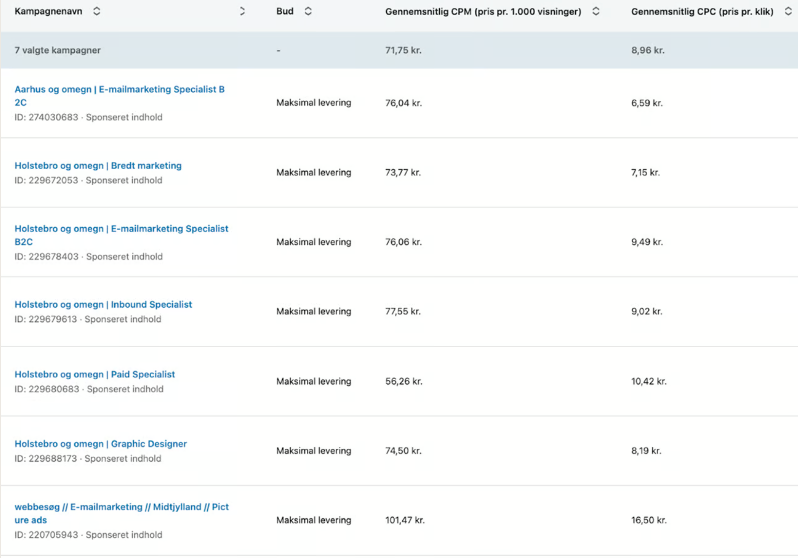Click the 16,50 kr. CPC value
The height and width of the screenshot is (558, 798).
(x=649, y=520)
